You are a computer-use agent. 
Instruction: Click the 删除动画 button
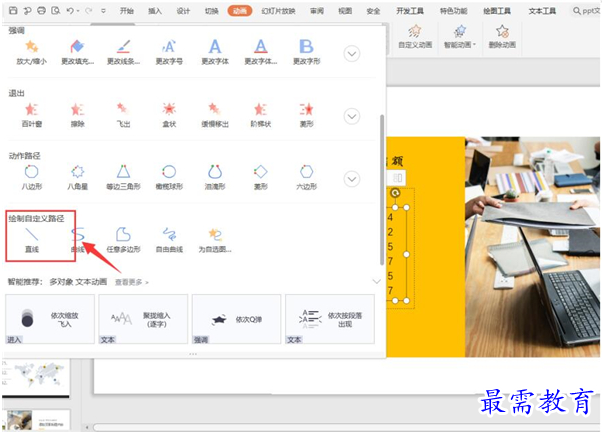click(502, 36)
